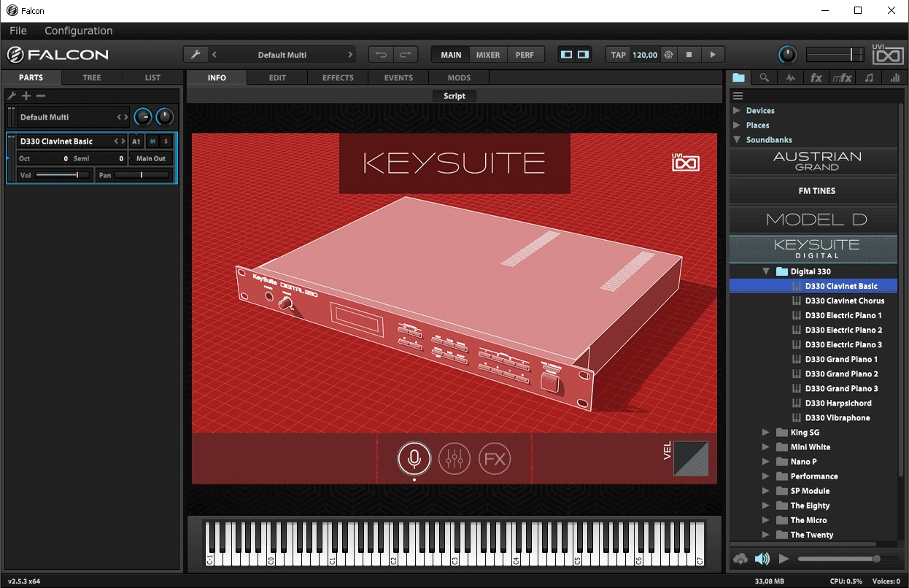Switch to the MIXER view
The height and width of the screenshot is (588, 909).
click(488, 55)
